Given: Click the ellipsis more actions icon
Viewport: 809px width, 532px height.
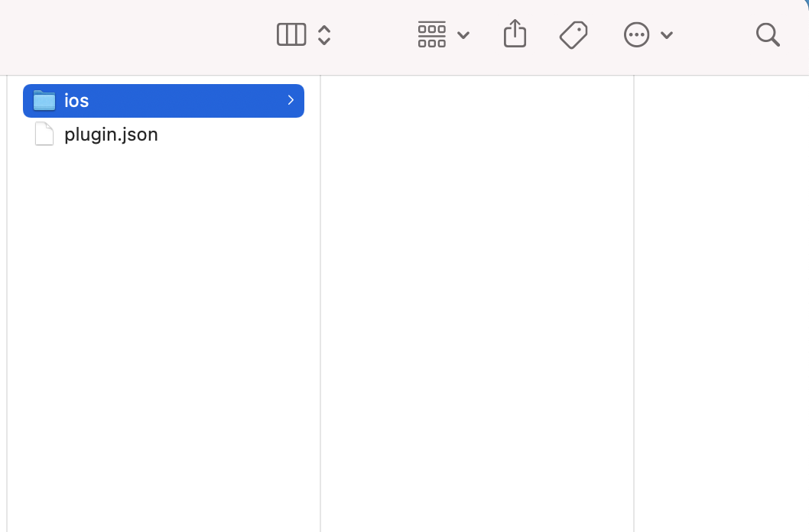Looking at the screenshot, I should 637,35.
